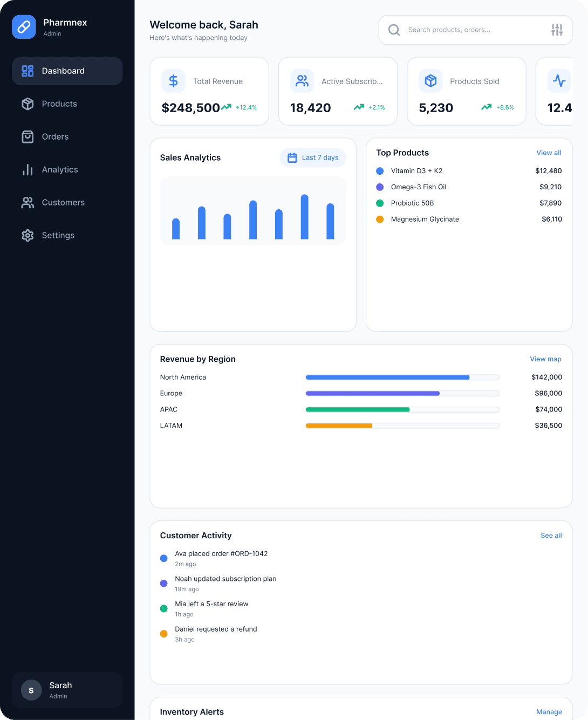The height and width of the screenshot is (720, 588).
Task: Click the trend arrow beside +2.1%
Action: coord(359,107)
